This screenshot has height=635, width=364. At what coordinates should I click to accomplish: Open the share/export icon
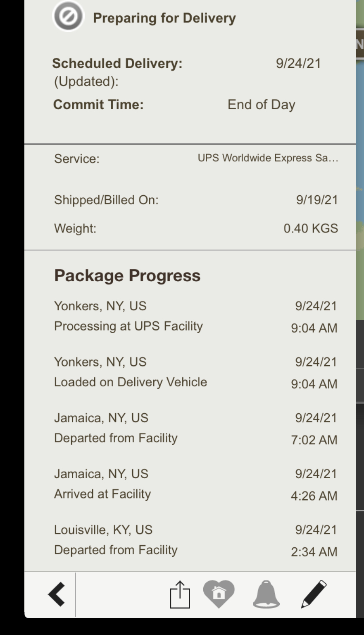(x=180, y=594)
